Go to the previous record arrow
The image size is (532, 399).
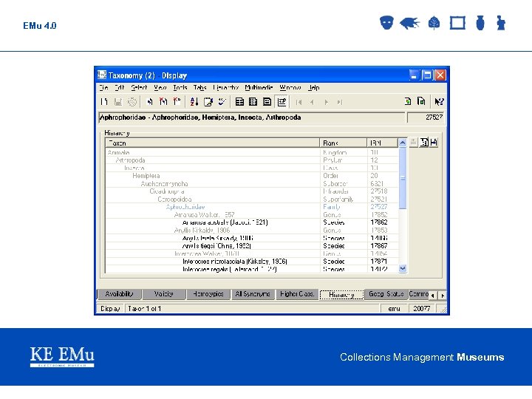[312, 102]
